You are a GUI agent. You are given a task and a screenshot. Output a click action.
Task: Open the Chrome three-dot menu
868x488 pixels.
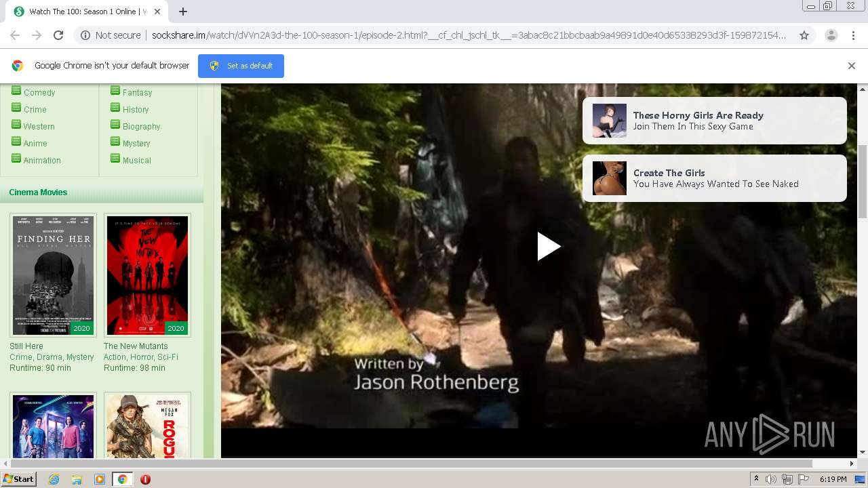853,35
